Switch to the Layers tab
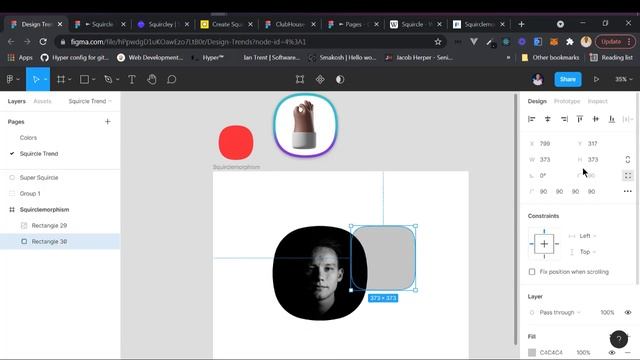The height and width of the screenshot is (360, 640). (17, 101)
